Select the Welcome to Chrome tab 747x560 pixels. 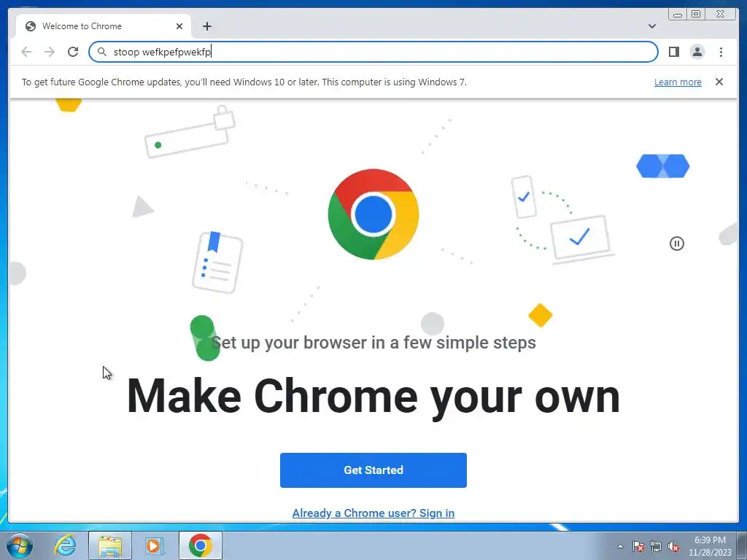pyautogui.click(x=104, y=26)
